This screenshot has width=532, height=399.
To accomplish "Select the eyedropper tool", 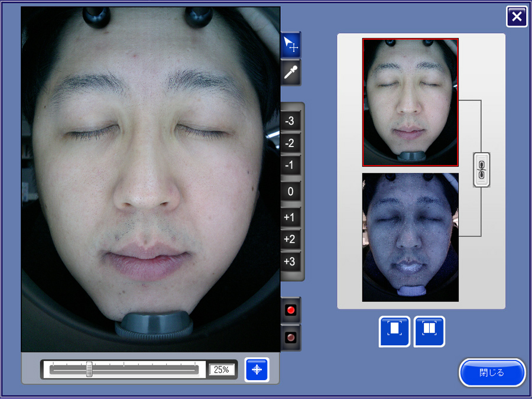I will coord(291,72).
